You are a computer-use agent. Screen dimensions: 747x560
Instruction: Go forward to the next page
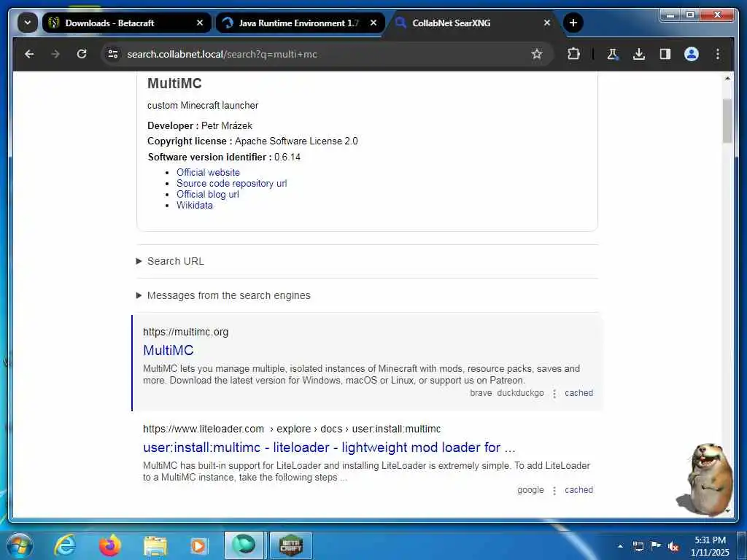point(55,54)
